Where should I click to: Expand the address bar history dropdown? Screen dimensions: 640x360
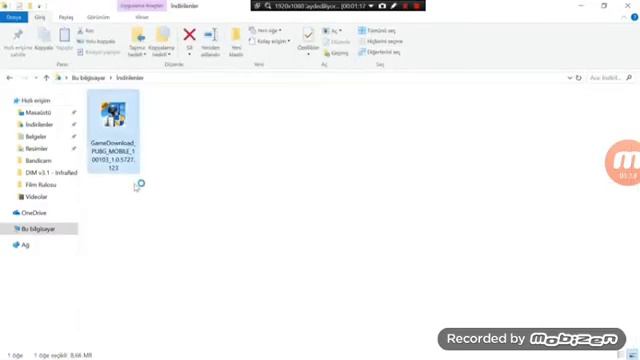click(x=570, y=78)
